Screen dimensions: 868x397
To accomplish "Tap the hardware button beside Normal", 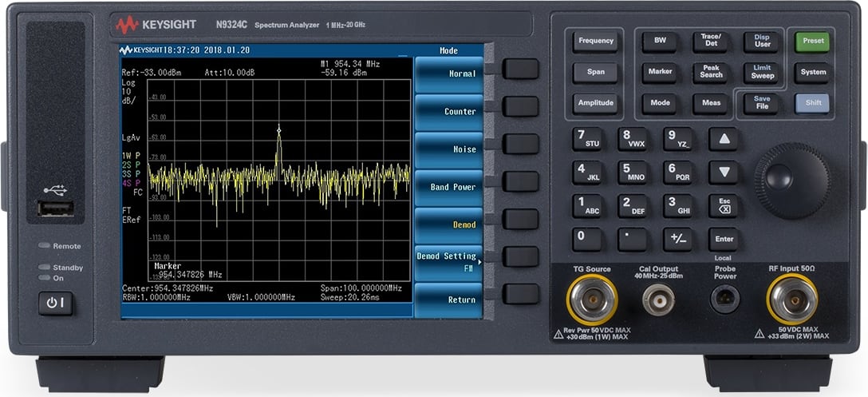I will 520,69.
